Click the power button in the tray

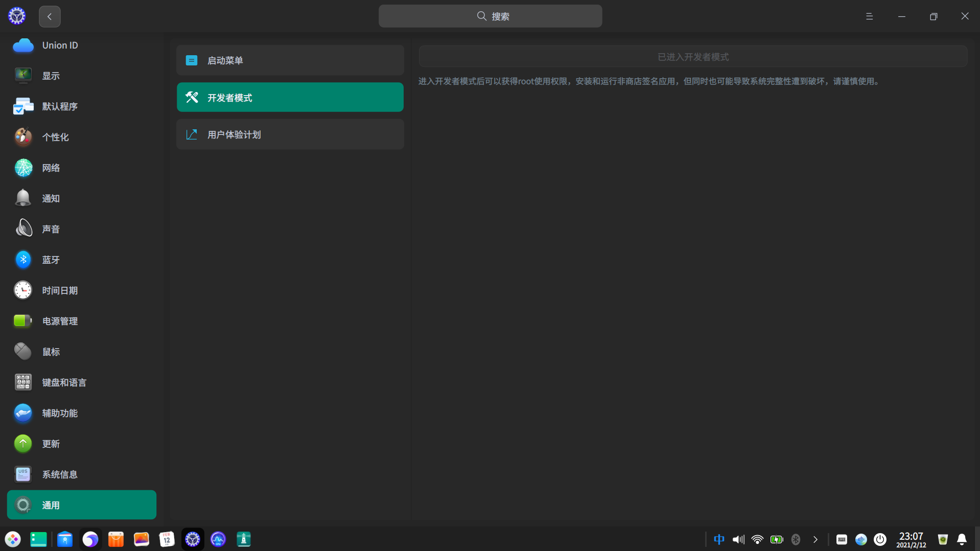(880, 539)
